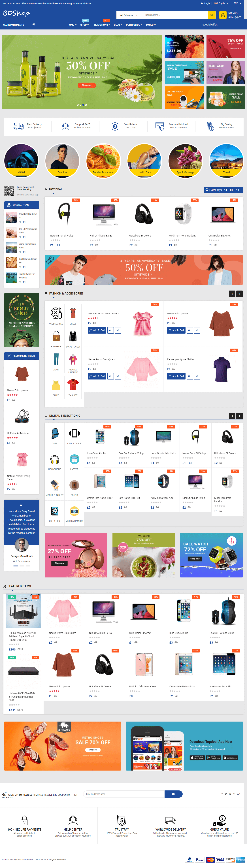Select first dot of hero banner slider
Viewport: 247px width, 868px height.
78,105
